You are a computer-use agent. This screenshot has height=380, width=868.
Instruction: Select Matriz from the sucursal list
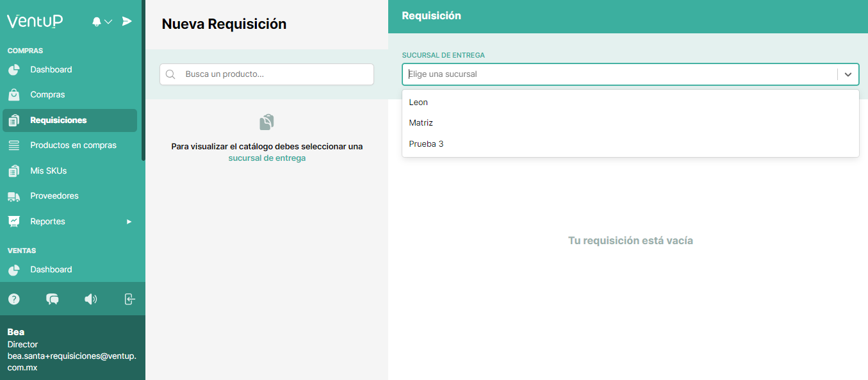[x=421, y=122]
